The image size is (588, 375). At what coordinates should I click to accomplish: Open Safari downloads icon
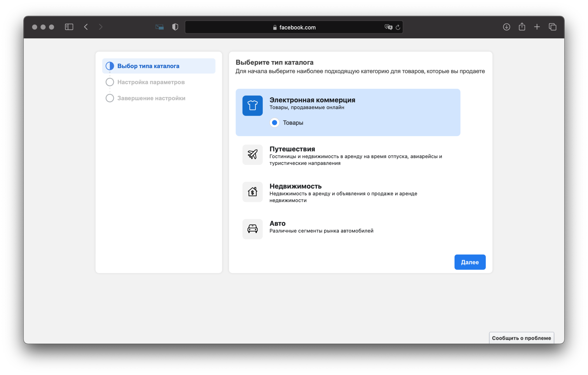click(507, 27)
